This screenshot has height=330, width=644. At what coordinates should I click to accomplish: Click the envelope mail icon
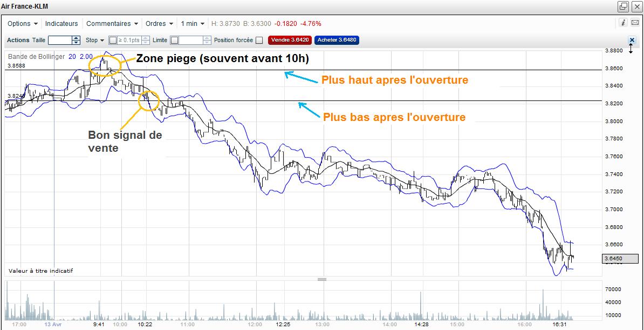635,23
